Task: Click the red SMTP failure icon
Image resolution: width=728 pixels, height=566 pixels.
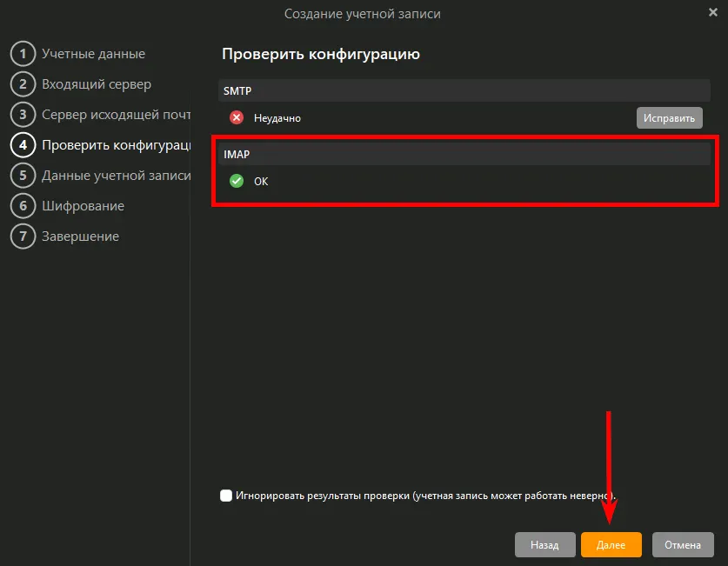Action: pos(236,117)
